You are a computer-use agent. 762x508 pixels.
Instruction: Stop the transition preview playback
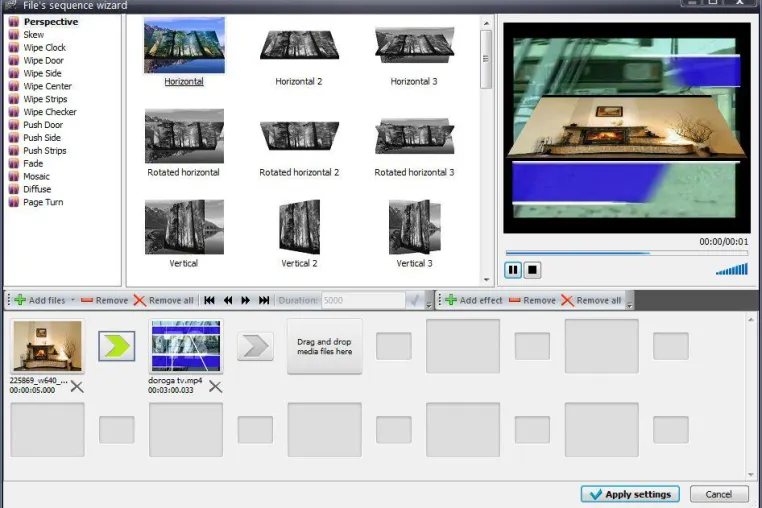coord(532,270)
